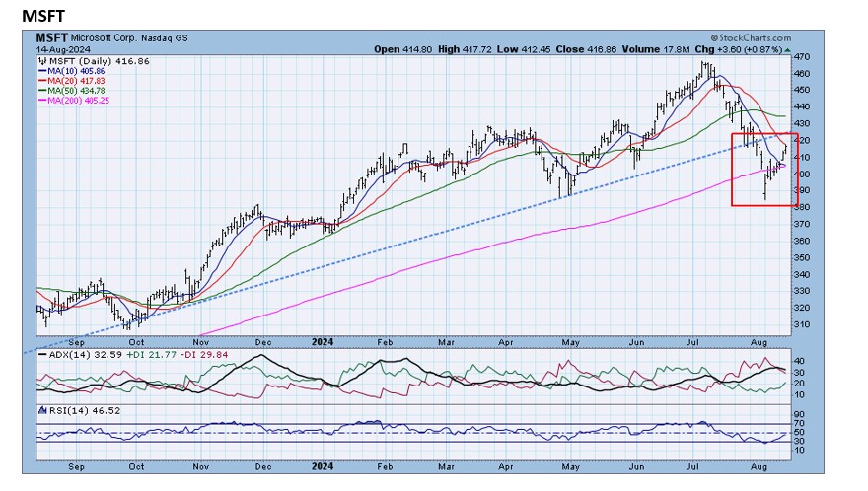Click bold '2024' on the price chart axis
868x491 pixels.
click(x=323, y=342)
